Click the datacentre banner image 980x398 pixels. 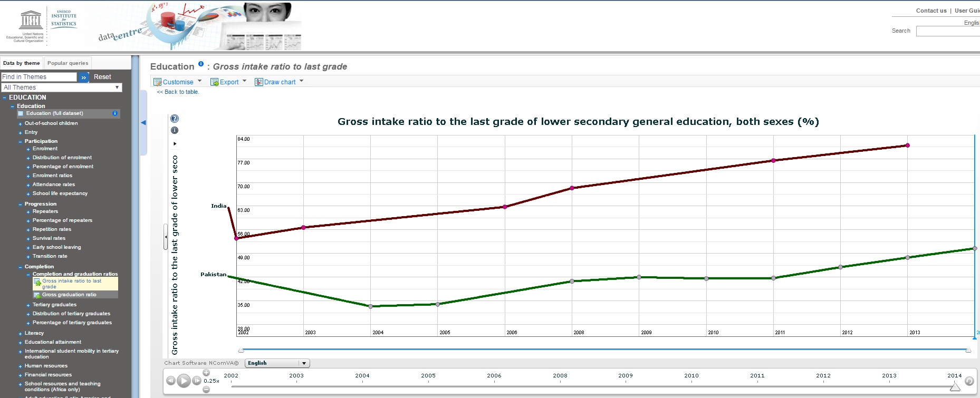[x=199, y=26]
